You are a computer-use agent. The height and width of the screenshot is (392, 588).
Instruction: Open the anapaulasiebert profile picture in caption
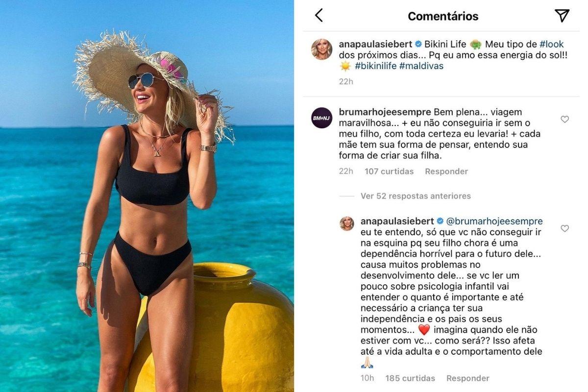(322, 49)
